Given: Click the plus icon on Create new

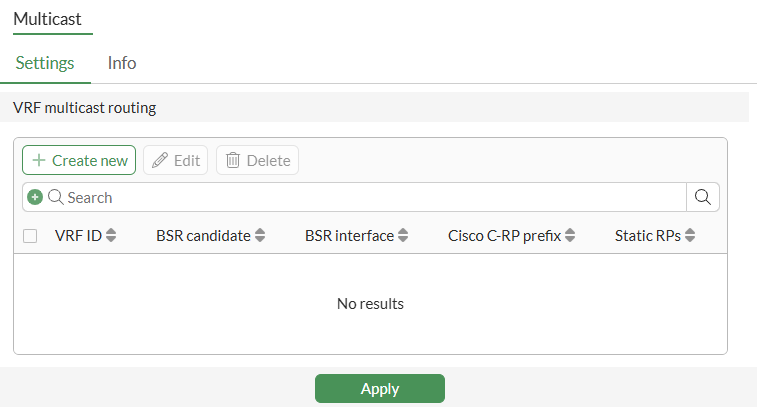Looking at the screenshot, I should point(39,160).
